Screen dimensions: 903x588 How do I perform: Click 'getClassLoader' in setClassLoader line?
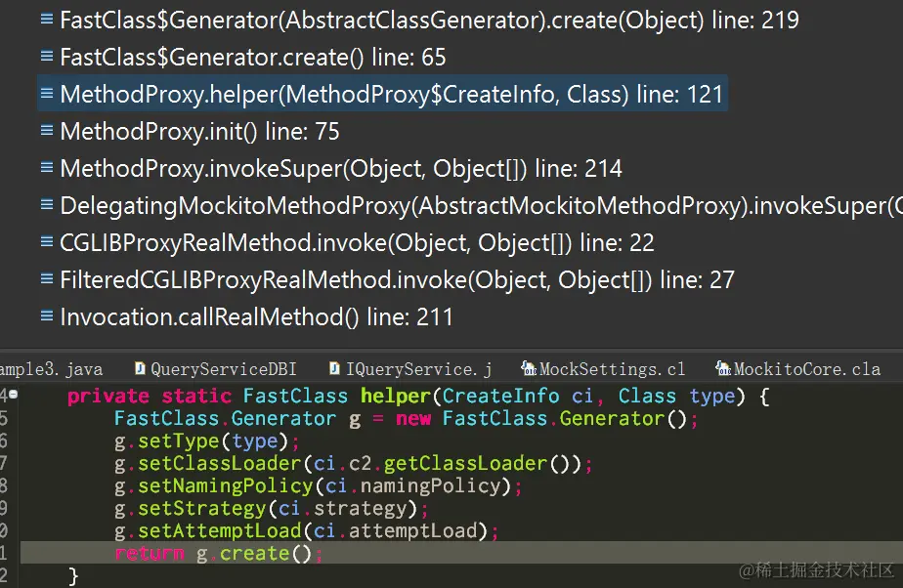[x=465, y=464]
